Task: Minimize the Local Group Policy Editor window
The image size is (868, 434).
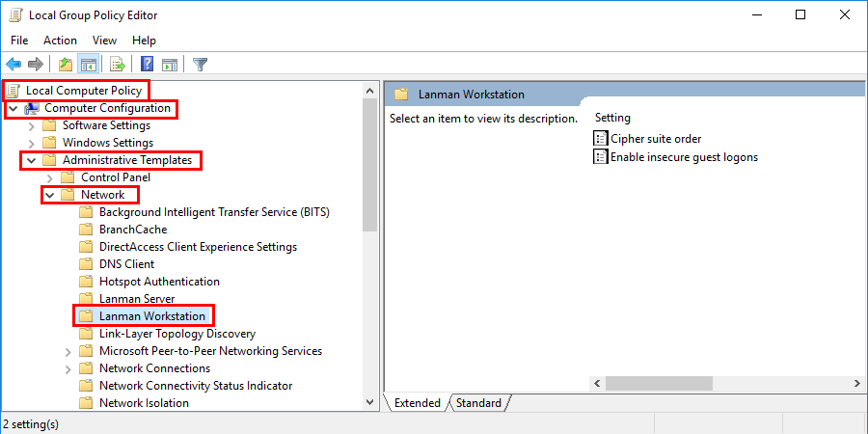Action: click(x=756, y=14)
